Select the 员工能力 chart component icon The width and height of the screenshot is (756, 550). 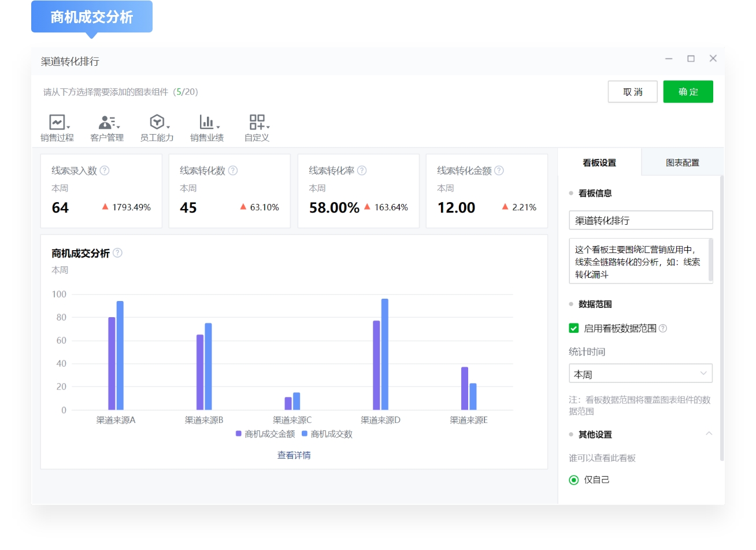pos(155,123)
